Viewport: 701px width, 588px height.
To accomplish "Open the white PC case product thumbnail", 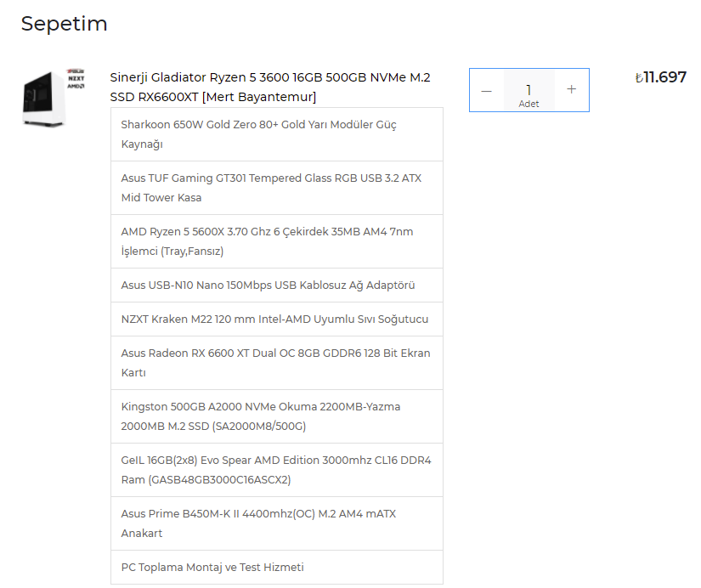I will pos(53,98).
